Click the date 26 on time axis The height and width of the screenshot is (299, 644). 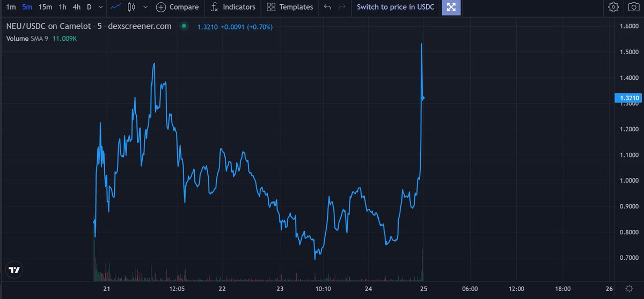click(x=610, y=289)
